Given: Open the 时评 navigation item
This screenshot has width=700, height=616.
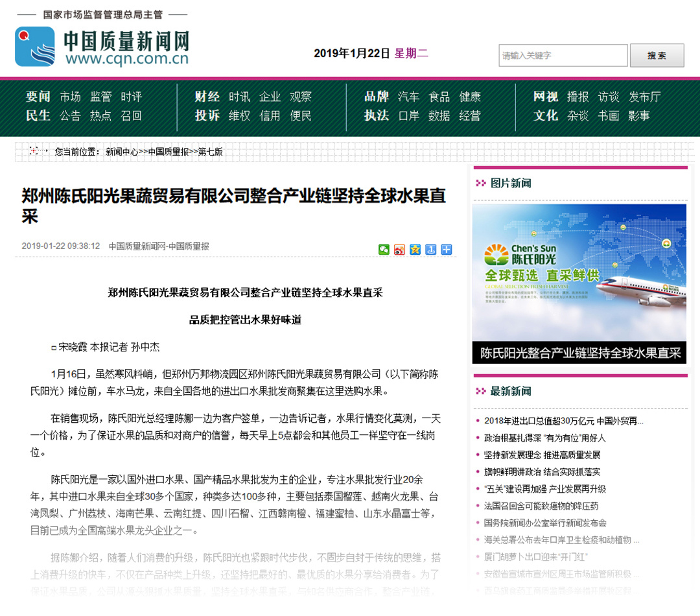Looking at the screenshot, I should 131,97.
